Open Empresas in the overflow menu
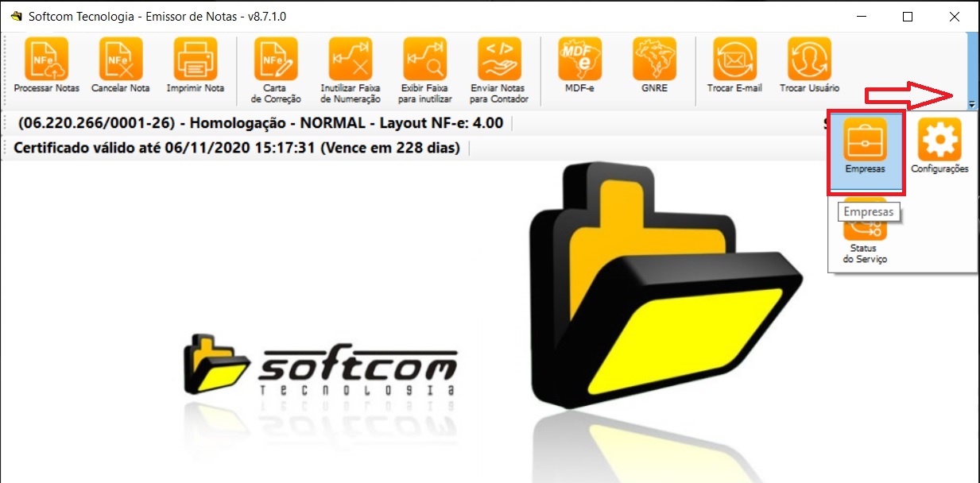The image size is (980, 483). (865, 147)
